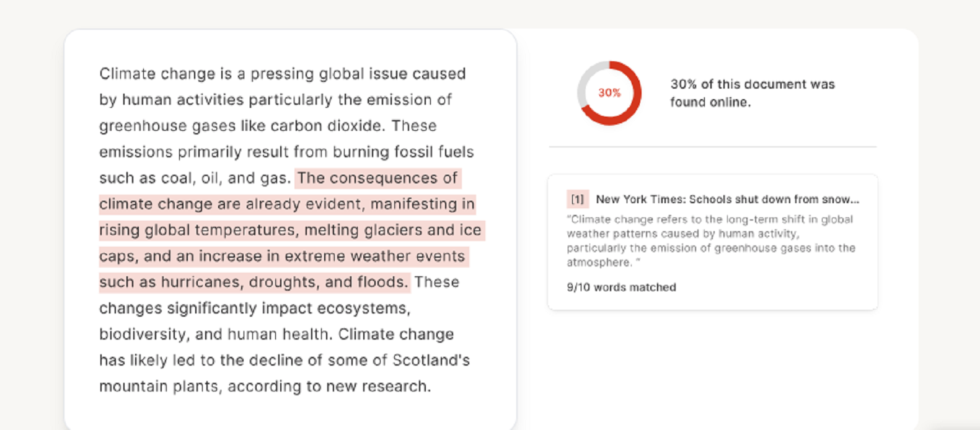Click the line "biodiversity, and human health"
The height and width of the screenshot is (430, 980).
coord(214,335)
